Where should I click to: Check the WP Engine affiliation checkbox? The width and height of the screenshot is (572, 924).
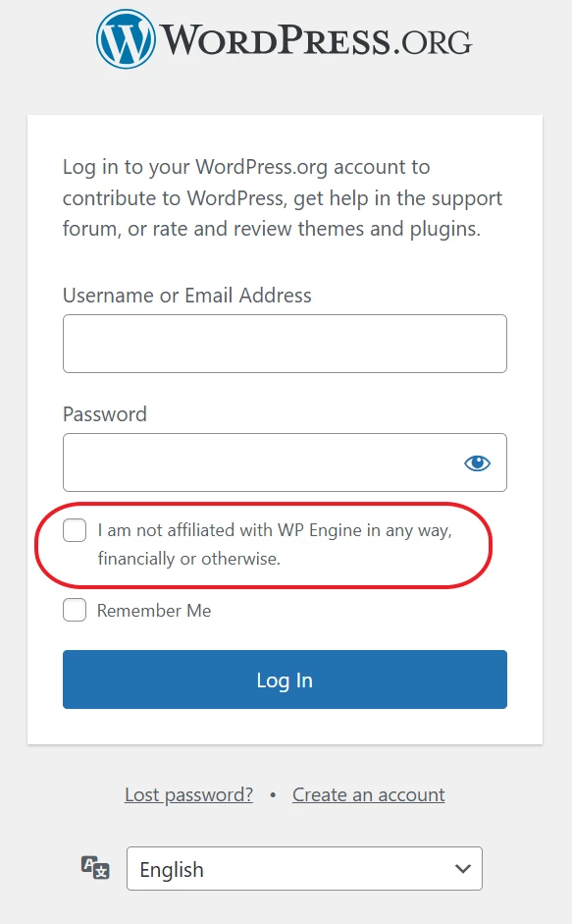(74, 529)
